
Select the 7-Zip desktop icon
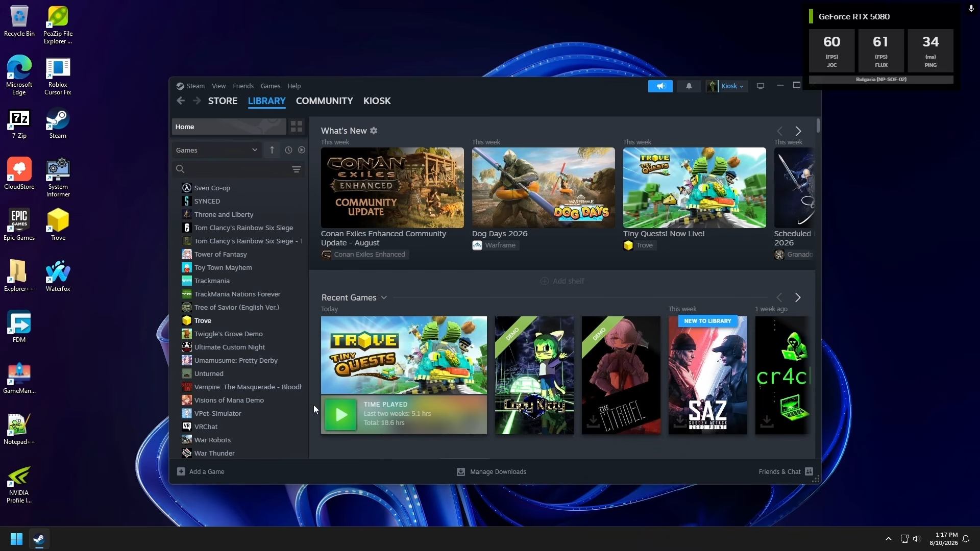[x=19, y=124]
